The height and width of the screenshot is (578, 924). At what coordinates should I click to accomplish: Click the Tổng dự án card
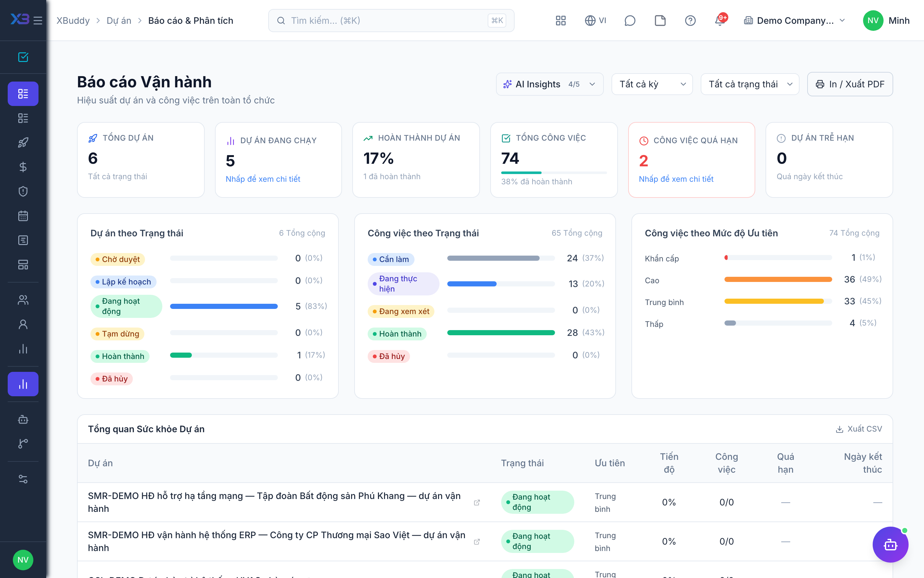(141, 160)
